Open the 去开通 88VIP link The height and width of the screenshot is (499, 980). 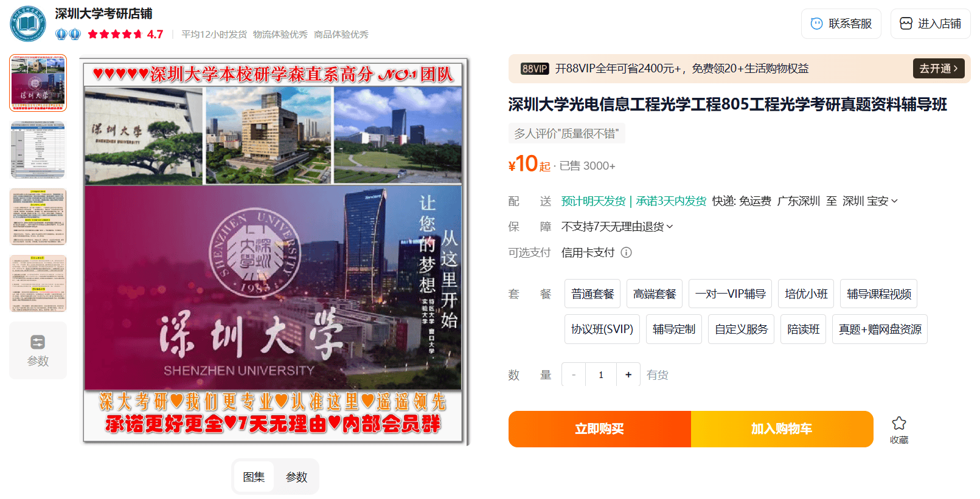(939, 69)
